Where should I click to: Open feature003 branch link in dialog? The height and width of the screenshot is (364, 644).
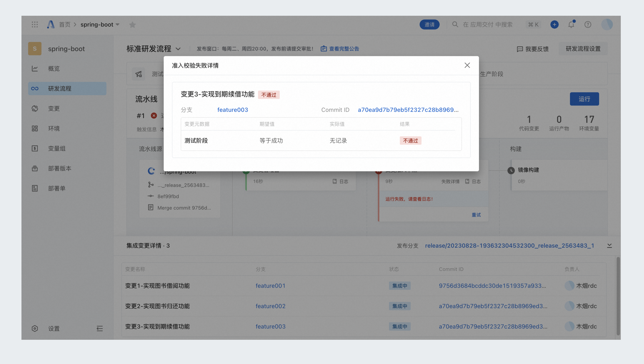coord(233,110)
